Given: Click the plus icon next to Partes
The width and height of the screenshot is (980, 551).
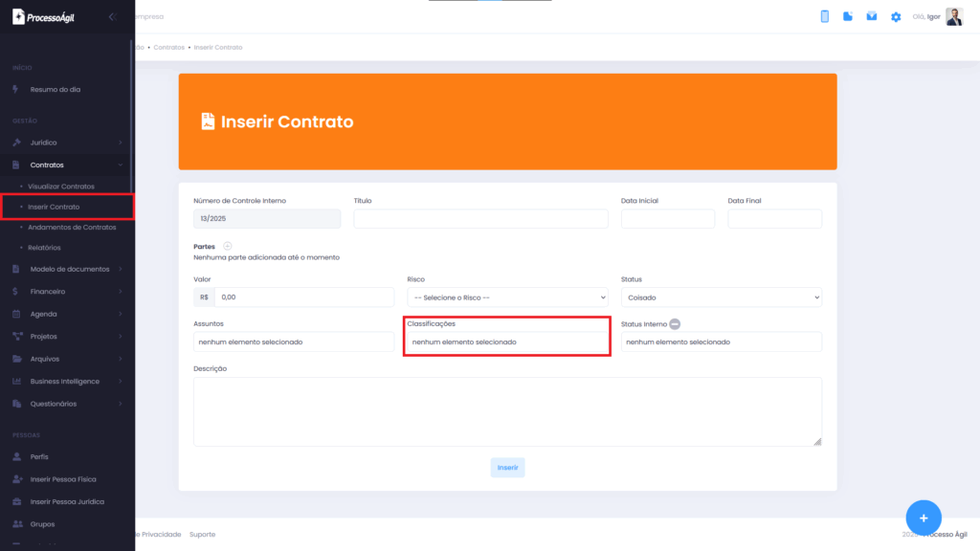Looking at the screenshot, I should pos(228,246).
